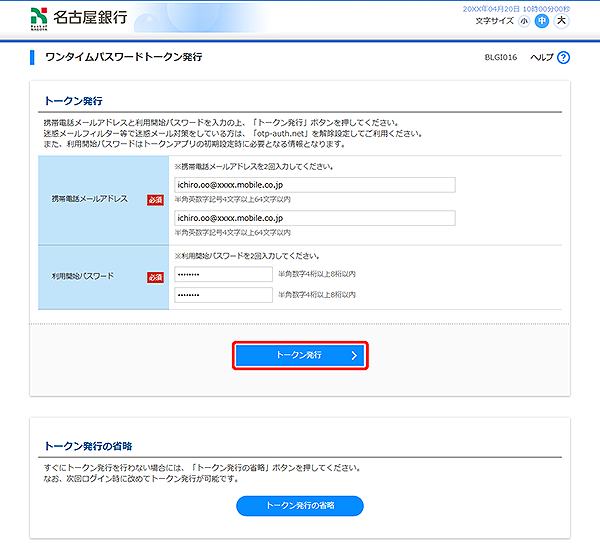Click the date and time display
The height and width of the screenshot is (560, 600).
click(531, 7)
